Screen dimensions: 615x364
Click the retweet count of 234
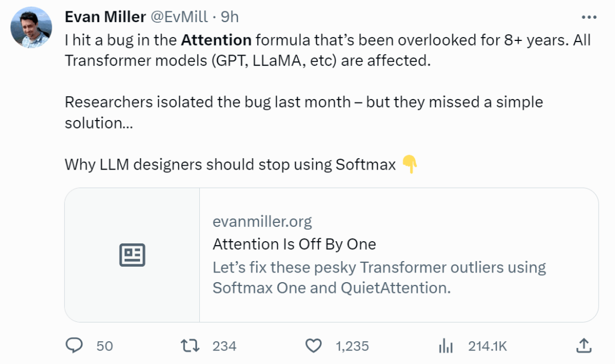223,346
